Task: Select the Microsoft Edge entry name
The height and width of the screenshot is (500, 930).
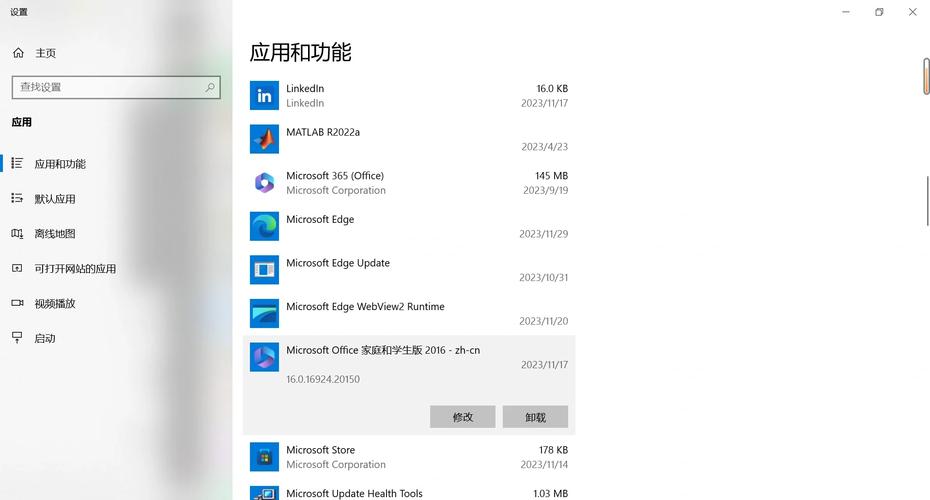Action: (x=320, y=219)
